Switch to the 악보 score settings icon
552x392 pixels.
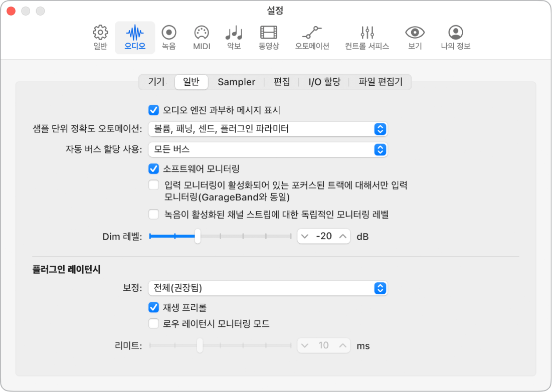(x=234, y=38)
